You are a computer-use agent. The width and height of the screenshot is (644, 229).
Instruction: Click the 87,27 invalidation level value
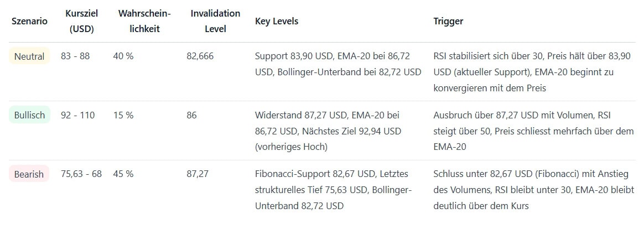198,174
